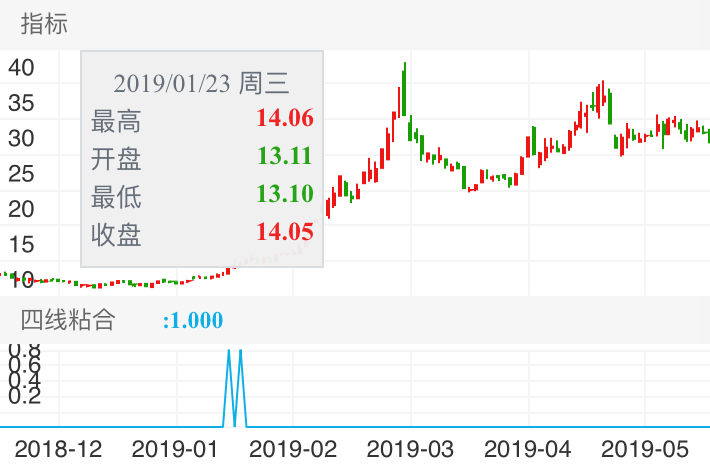The height and width of the screenshot is (472, 710).
Task: Click the 2019-03 date axis label
Action: (x=410, y=449)
